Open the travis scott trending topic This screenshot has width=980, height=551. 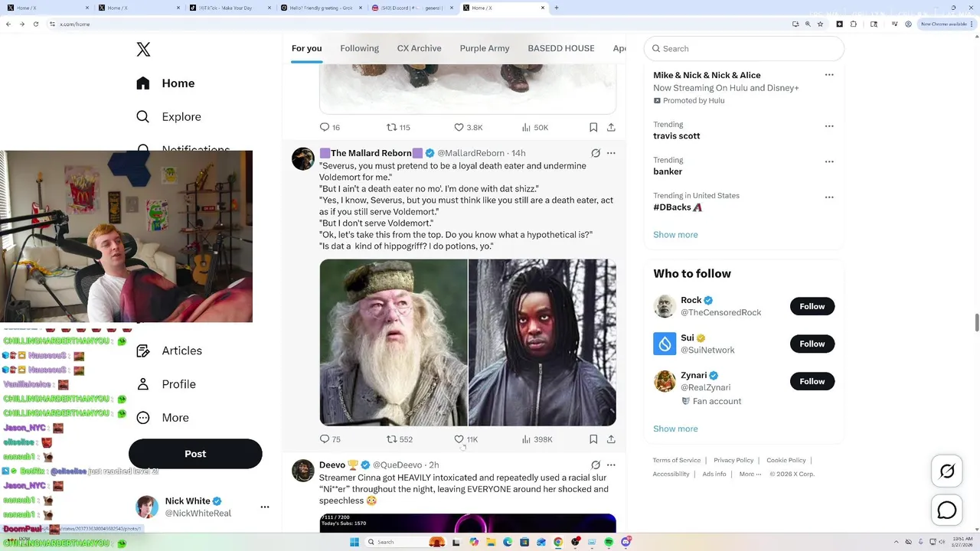676,136
